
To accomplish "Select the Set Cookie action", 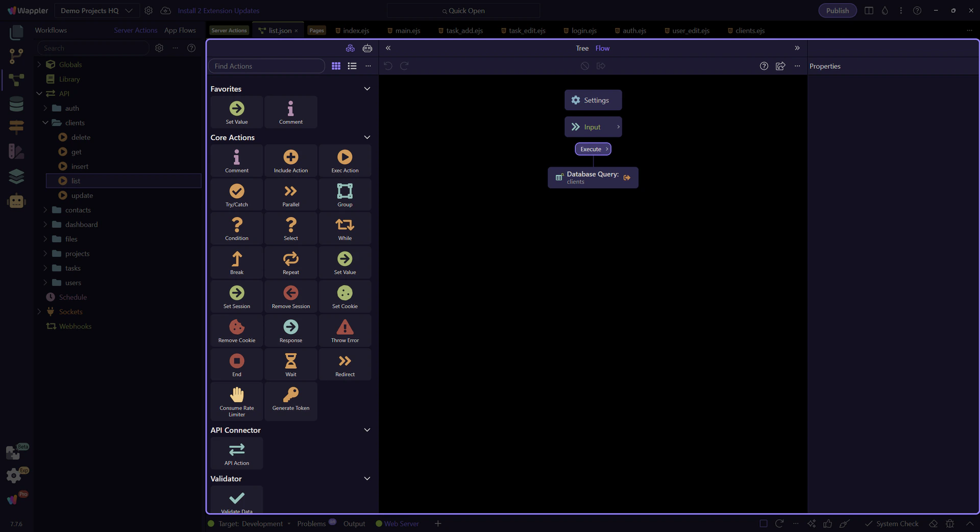I will (x=345, y=296).
